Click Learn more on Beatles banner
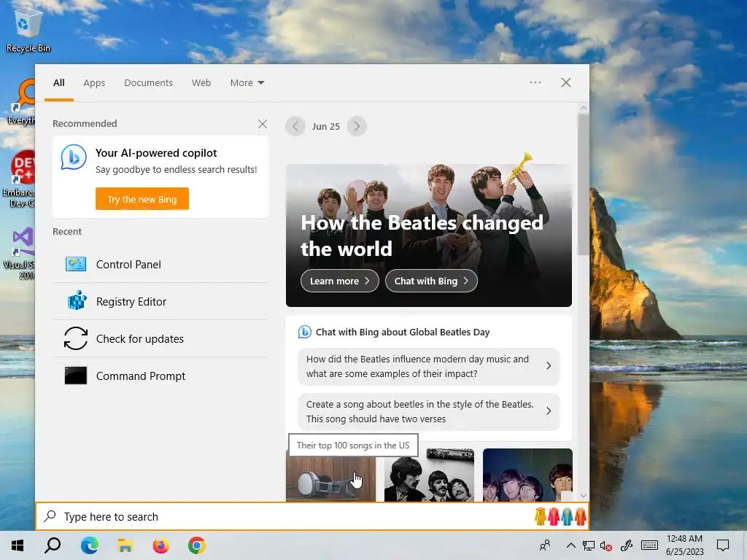The width and height of the screenshot is (747, 560). 340,281
